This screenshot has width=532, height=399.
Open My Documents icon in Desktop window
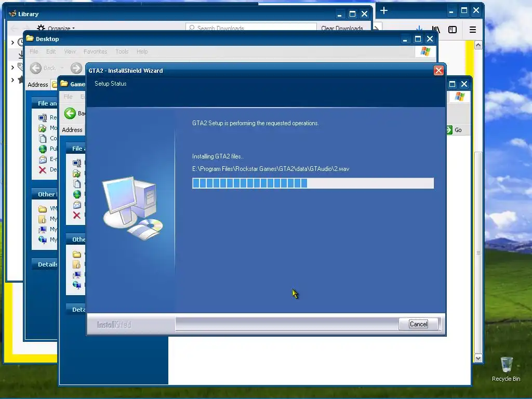coord(43,219)
